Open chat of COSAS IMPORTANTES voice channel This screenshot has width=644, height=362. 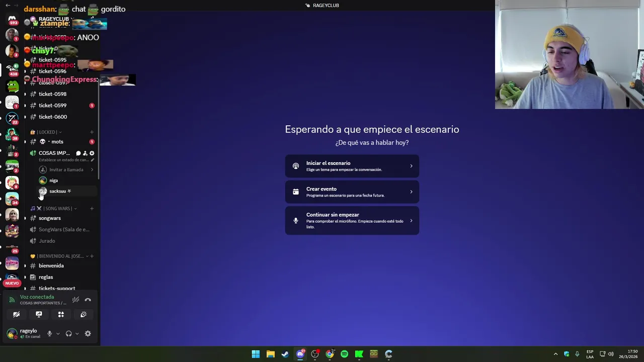coord(78,153)
